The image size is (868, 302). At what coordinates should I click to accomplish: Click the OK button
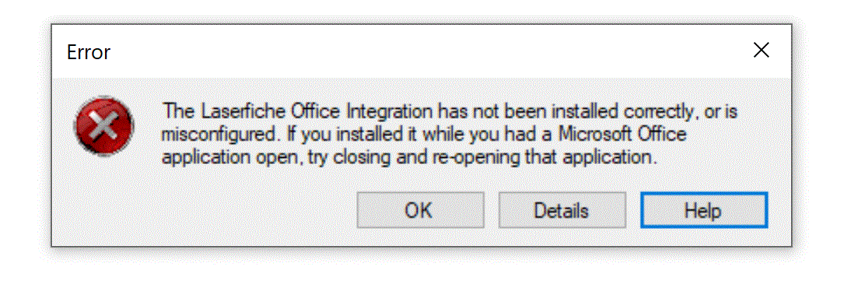coord(420,210)
